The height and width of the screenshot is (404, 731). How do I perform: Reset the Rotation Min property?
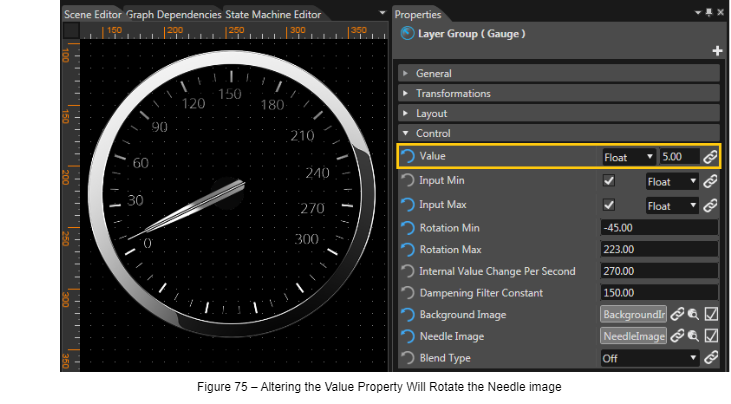tap(407, 228)
